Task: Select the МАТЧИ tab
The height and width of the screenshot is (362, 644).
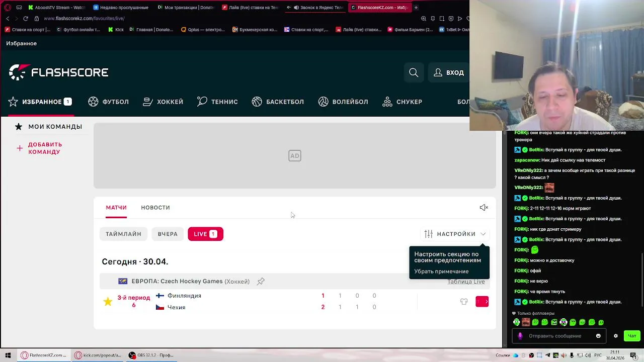Action: coord(116,207)
